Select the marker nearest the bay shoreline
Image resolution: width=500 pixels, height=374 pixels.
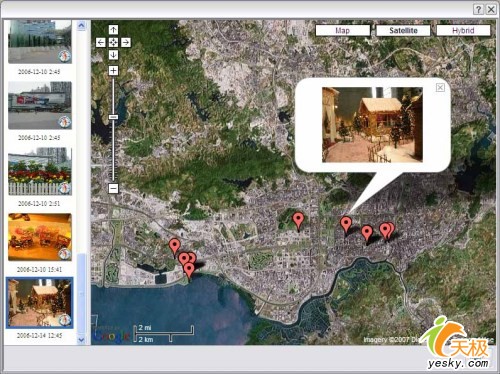tap(189, 270)
